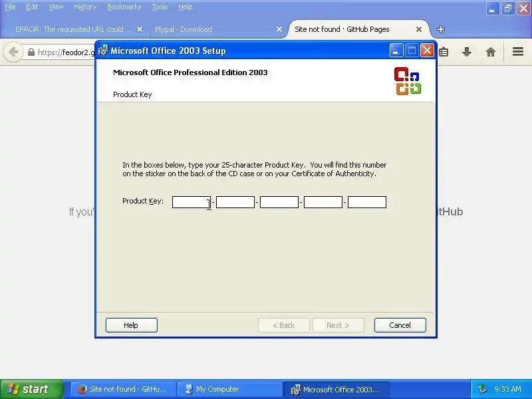
Task: Click the third Product Key box
Action: pos(279,202)
